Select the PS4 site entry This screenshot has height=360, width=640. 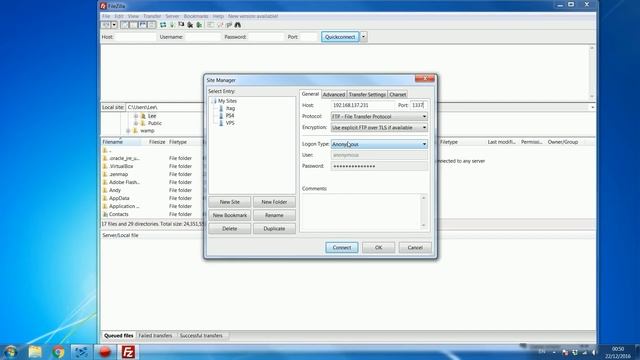(x=230, y=116)
